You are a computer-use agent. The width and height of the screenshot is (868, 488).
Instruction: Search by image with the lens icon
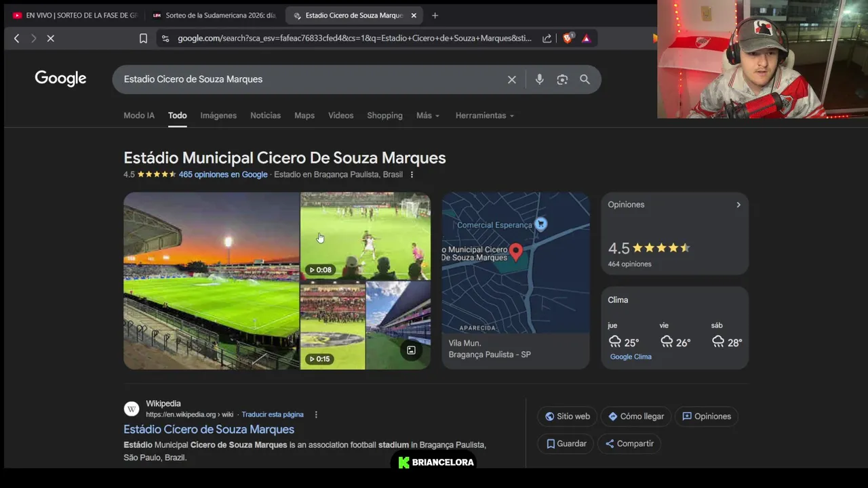pyautogui.click(x=562, y=79)
